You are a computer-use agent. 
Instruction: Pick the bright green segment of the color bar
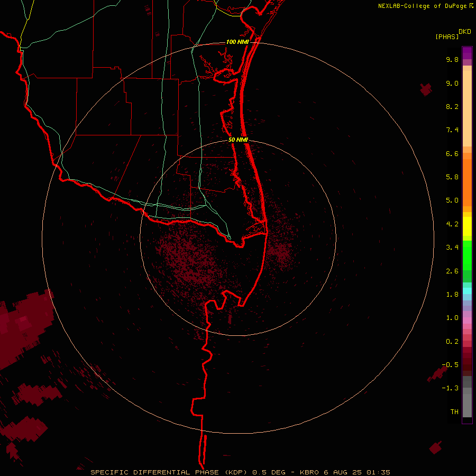click(x=467, y=255)
